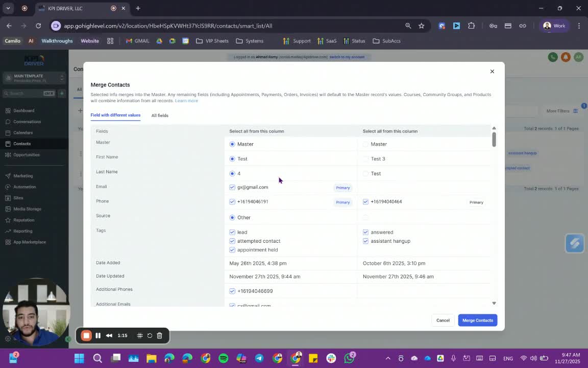Uncheck appointment held tag checkbox

[x=232, y=250]
